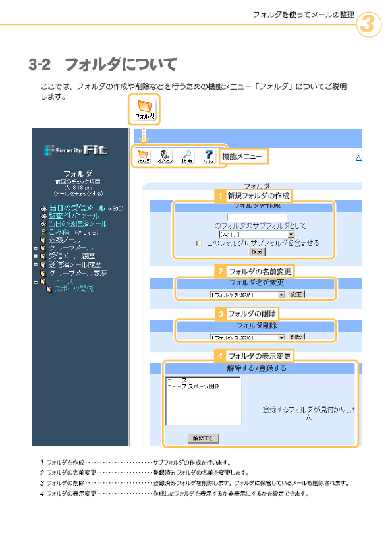Screen dimensions: 392x555
Task: Click the new folder name input field
Action: [x=257, y=217]
